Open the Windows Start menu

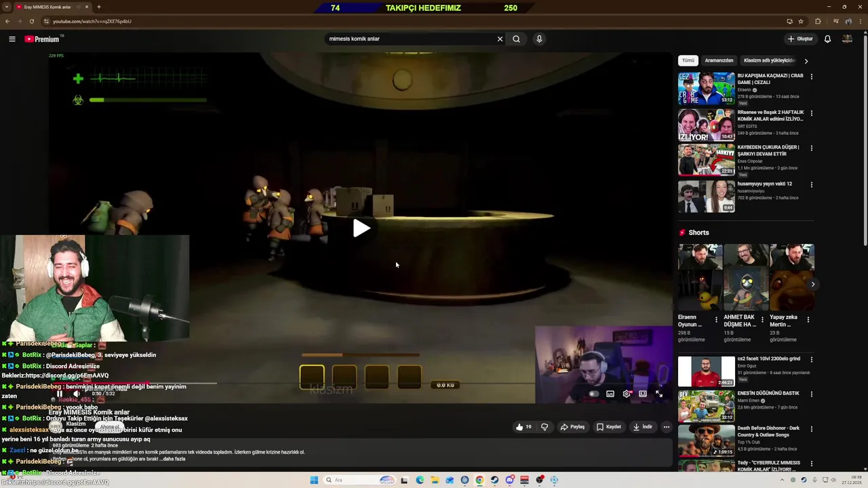coord(314,480)
